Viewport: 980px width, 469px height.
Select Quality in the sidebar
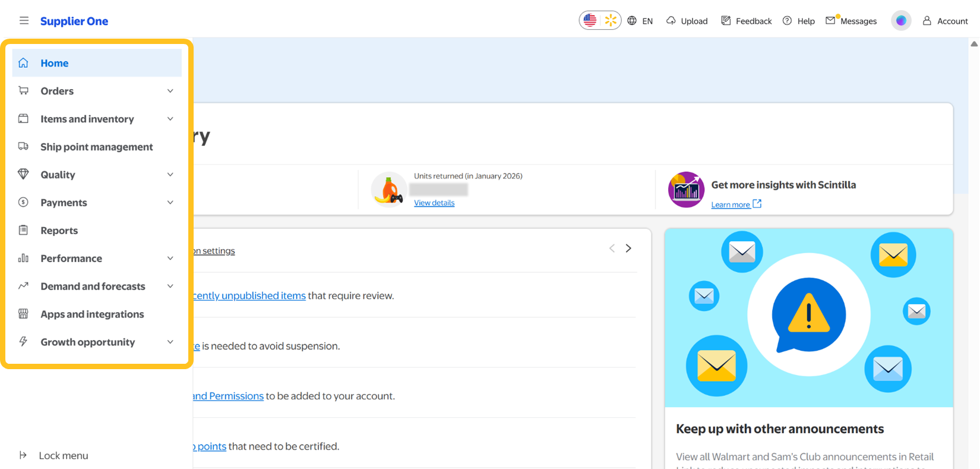(58, 175)
